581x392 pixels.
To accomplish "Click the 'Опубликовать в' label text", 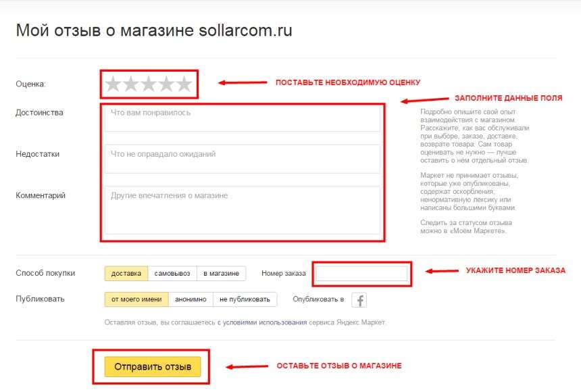I will 318,299.
